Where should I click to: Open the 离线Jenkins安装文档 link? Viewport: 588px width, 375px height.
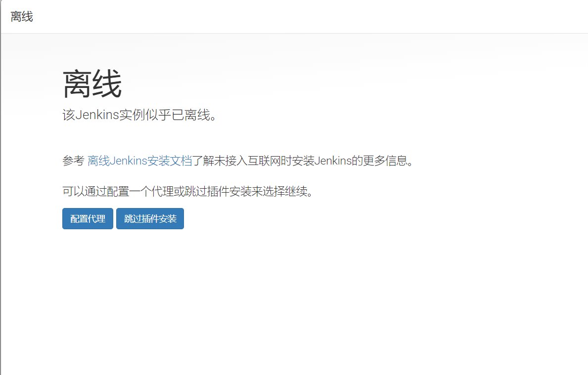[139, 161]
